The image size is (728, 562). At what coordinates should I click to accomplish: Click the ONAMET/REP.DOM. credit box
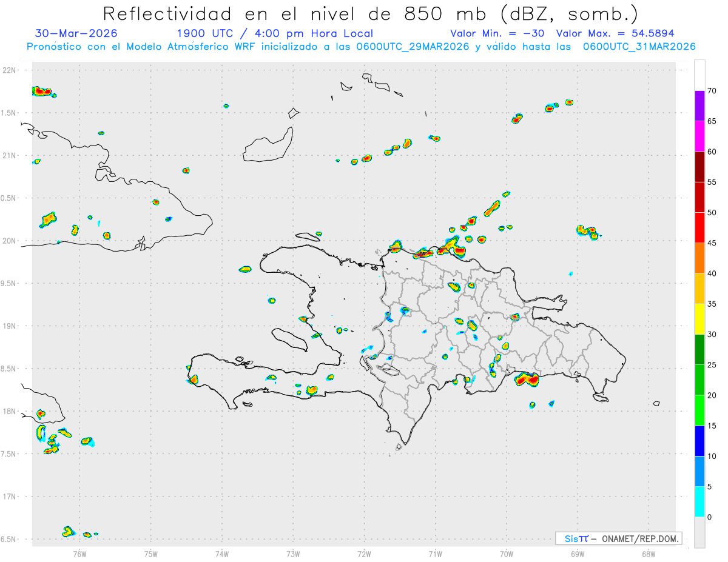pos(618,538)
